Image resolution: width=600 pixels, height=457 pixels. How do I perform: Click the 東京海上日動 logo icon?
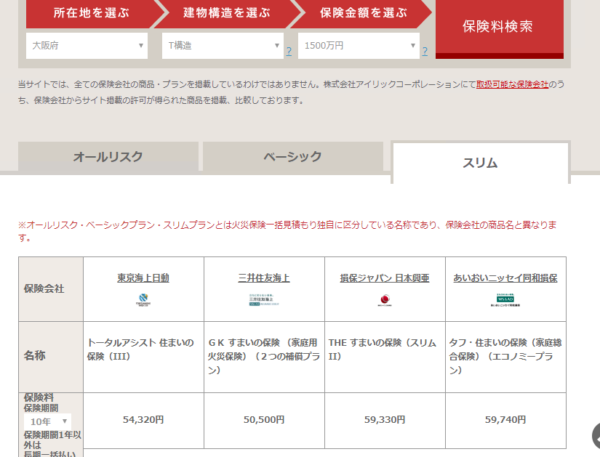point(143,300)
